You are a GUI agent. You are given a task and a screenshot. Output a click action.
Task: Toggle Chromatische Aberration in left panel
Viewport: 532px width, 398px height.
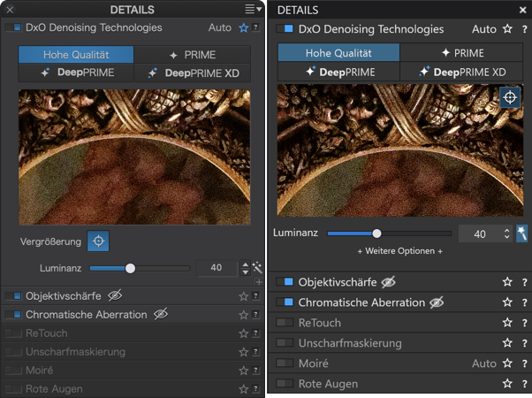pyautogui.click(x=13, y=315)
